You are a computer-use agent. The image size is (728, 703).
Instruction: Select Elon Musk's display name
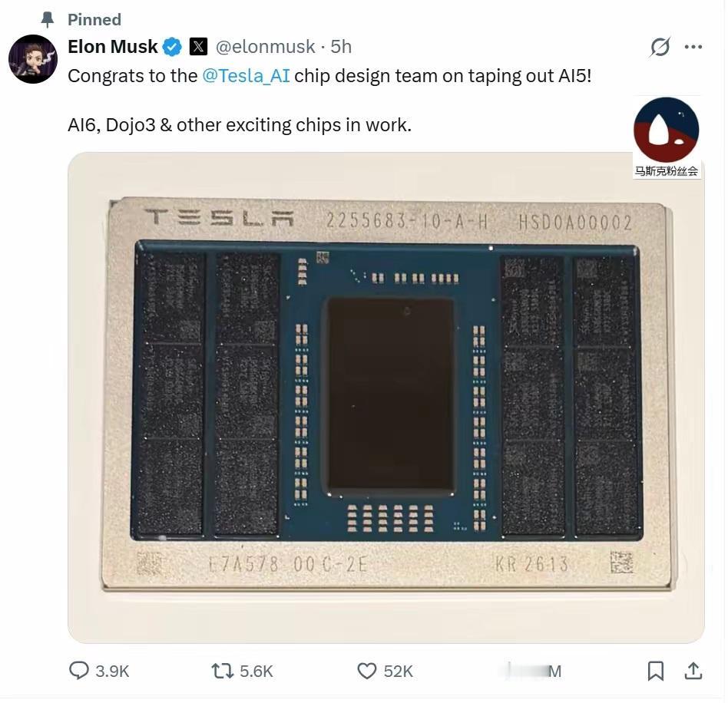(x=112, y=46)
